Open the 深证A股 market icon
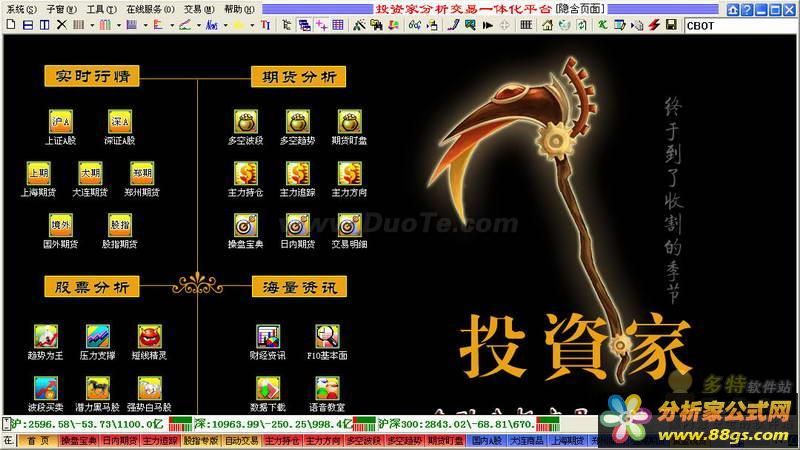This screenshot has height=450, width=800. click(x=120, y=122)
